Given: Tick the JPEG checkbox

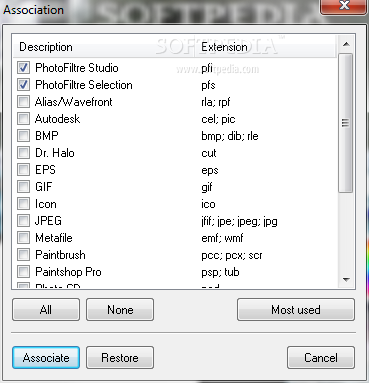Looking at the screenshot, I should 23,221.
